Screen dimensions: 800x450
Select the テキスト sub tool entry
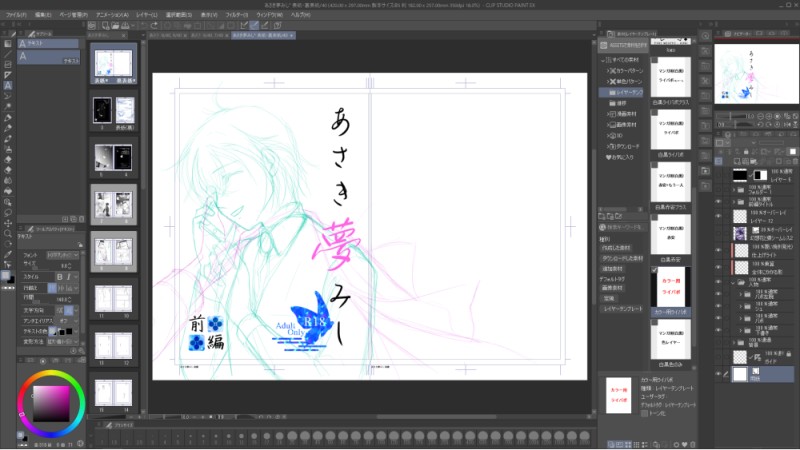[49, 57]
